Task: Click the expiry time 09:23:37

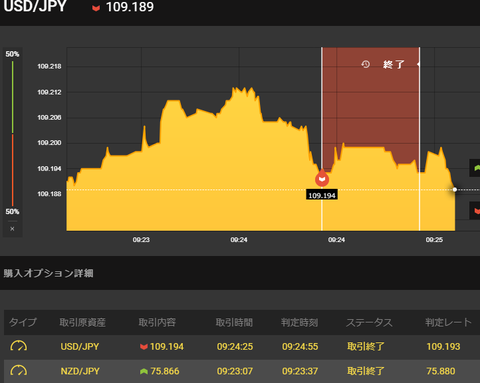Action: pos(300,371)
